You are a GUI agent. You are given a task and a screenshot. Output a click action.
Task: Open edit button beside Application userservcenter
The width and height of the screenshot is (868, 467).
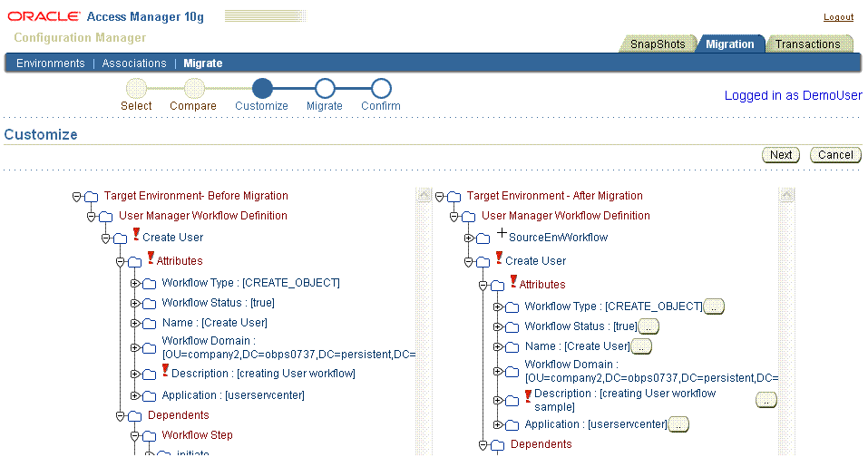678,424
